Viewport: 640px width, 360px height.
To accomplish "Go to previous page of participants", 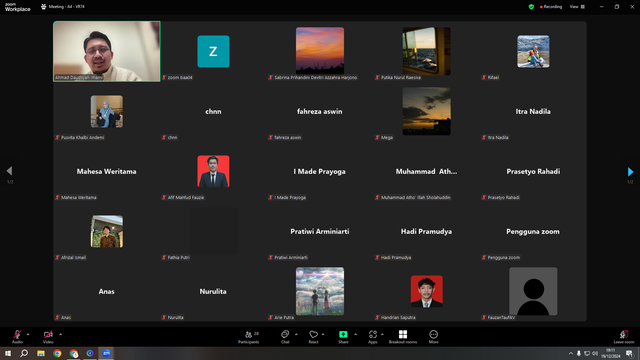I will tap(9, 171).
